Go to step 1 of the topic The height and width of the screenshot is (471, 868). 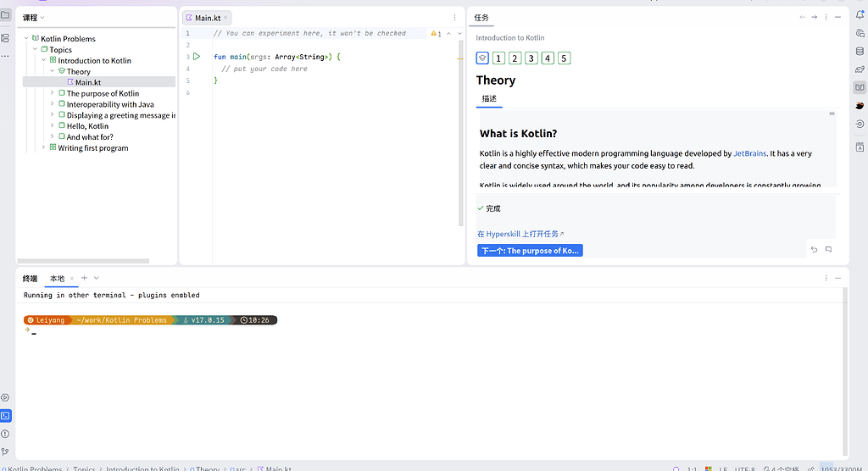tap(498, 58)
